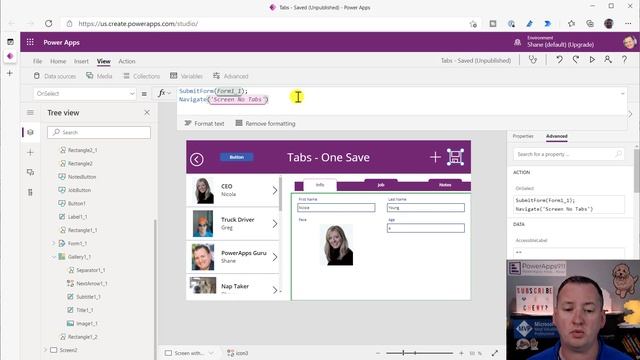Switch to the Properties tab
Viewport: 640px width, 360px height.
pos(523,136)
